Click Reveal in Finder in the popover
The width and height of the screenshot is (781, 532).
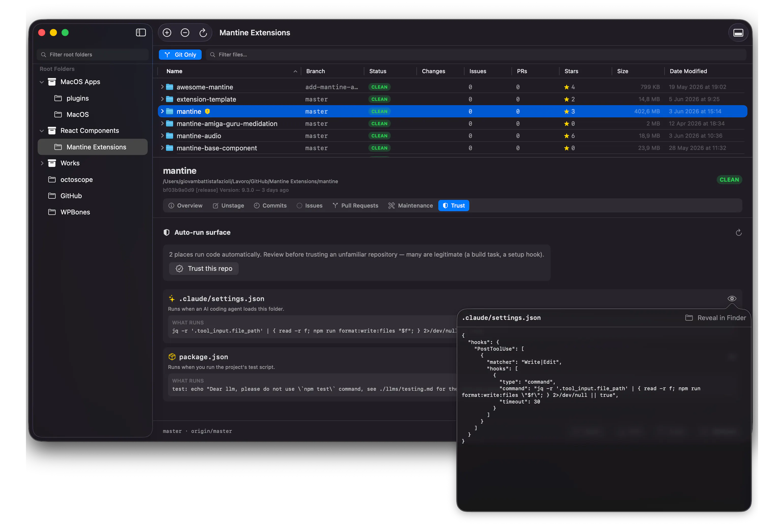(715, 318)
